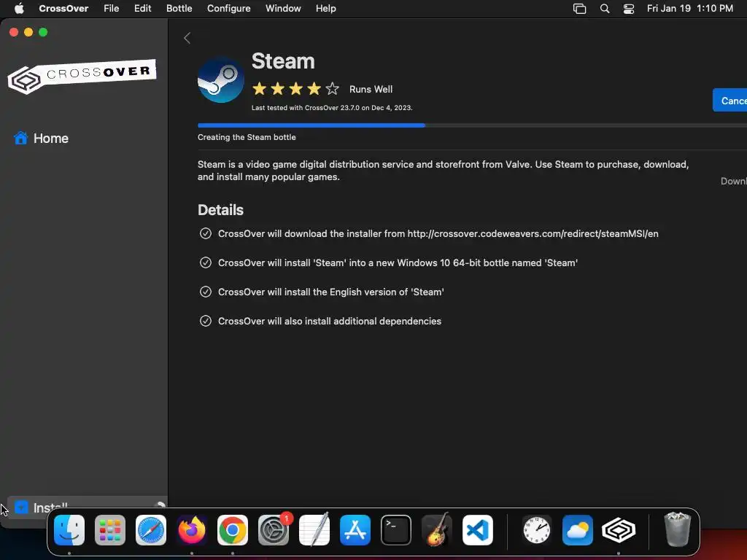The image size is (747, 560).
Task: Click the 'Runs Well' rating label
Action: [x=371, y=89]
